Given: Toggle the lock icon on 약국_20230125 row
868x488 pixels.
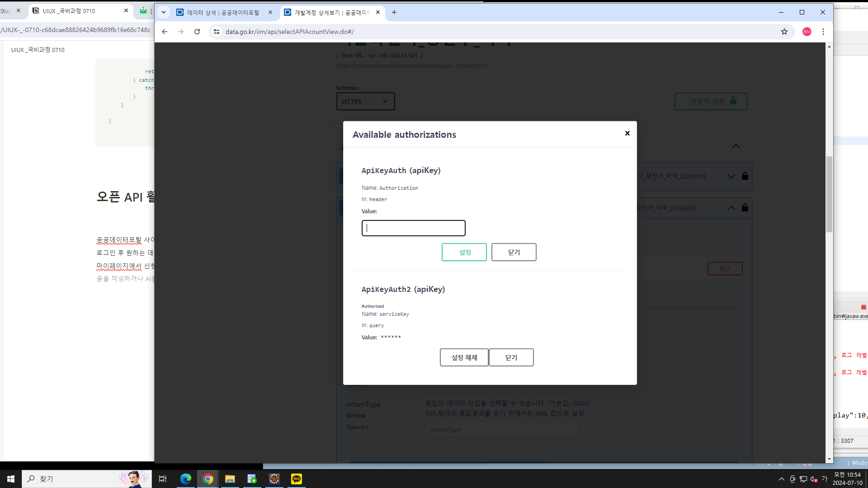Looking at the screenshot, I should [745, 176].
